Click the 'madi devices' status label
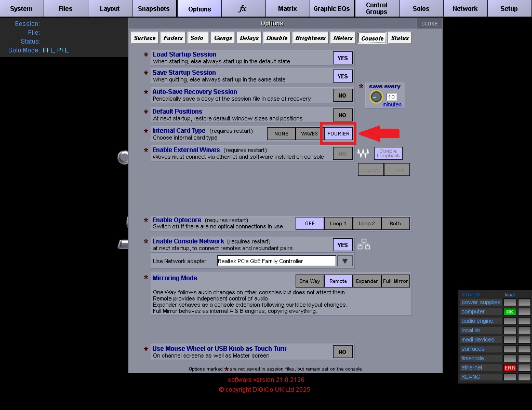The width and height of the screenshot is (532, 410). [478, 339]
